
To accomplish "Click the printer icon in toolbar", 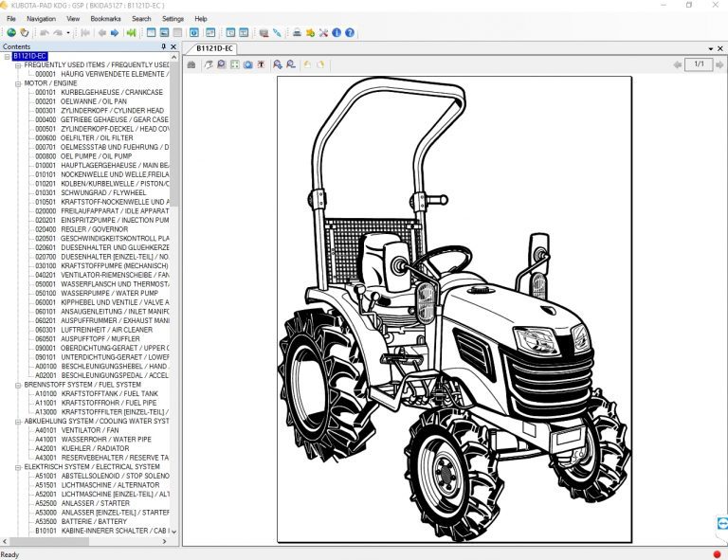I will [297, 32].
